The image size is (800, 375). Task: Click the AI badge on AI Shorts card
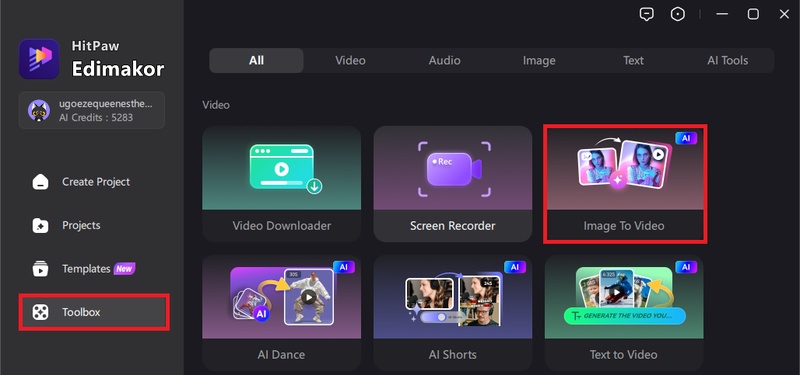514,267
